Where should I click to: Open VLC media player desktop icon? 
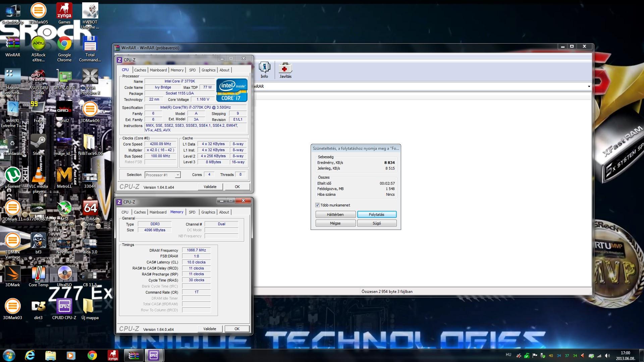tap(38, 180)
